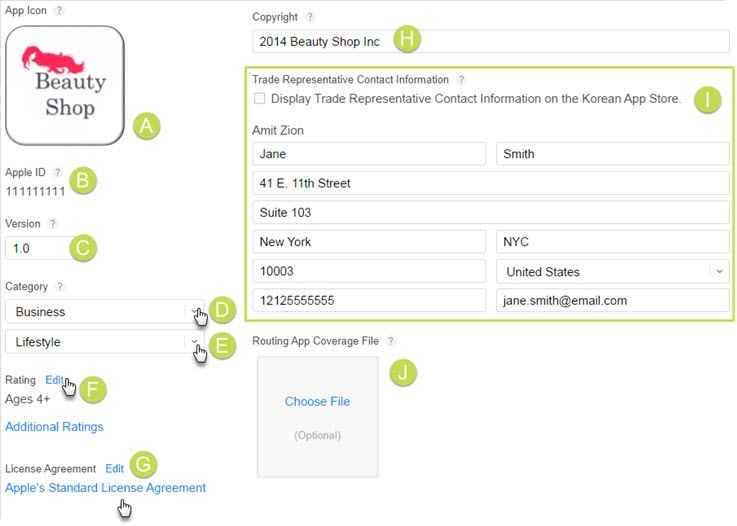
Task: Open the United States country dropdown
Action: point(613,271)
